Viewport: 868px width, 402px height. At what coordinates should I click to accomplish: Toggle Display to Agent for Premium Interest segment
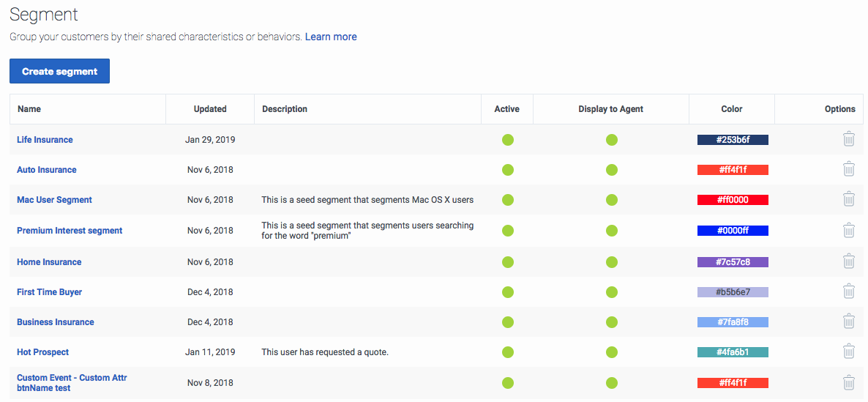pos(611,231)
